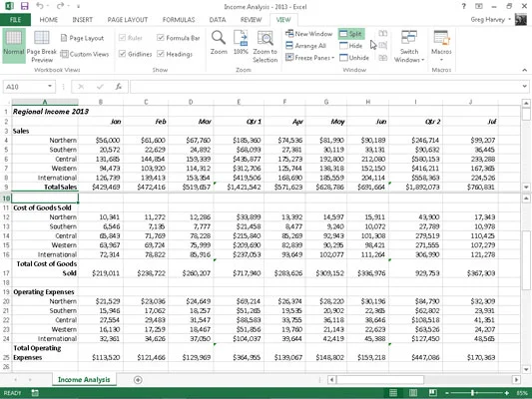Expand the Name Box dropdown arrow
The height and width of the screenshot is (399, 532).
(50, 86)
